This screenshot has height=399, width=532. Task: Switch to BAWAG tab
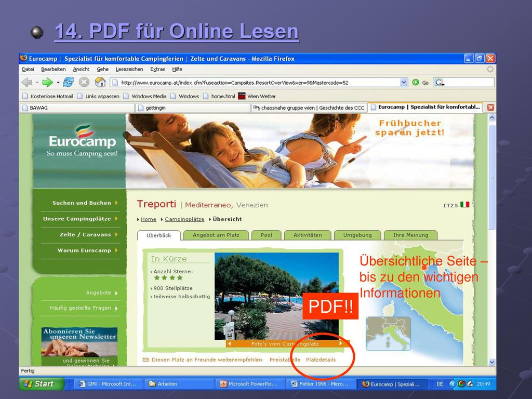click(77, 108)
